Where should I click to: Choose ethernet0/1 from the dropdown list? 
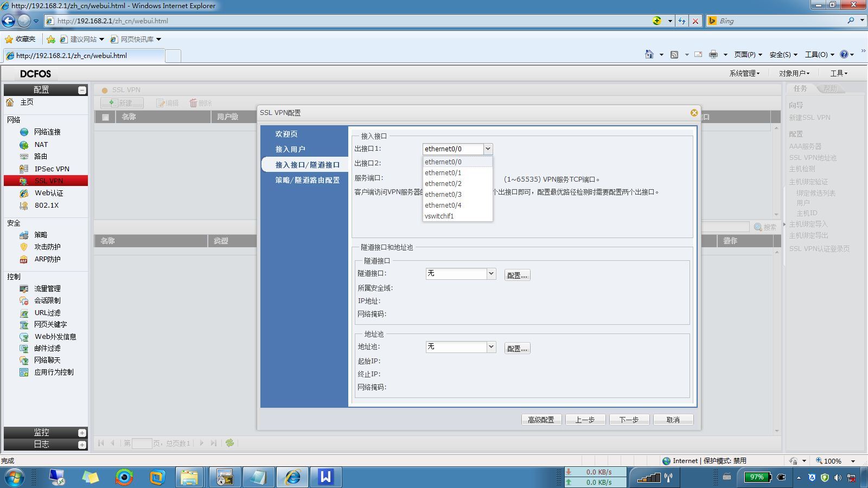pyautogui.click(x=457, y=173)
